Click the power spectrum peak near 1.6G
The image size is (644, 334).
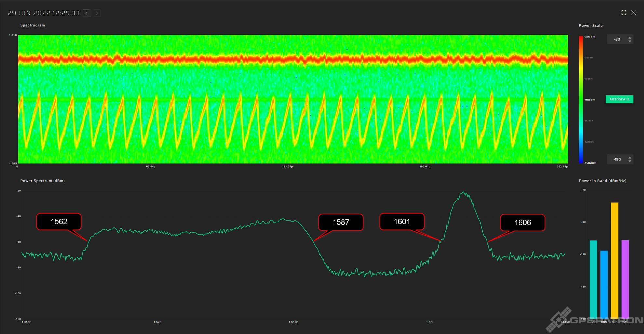click(464, 194)
